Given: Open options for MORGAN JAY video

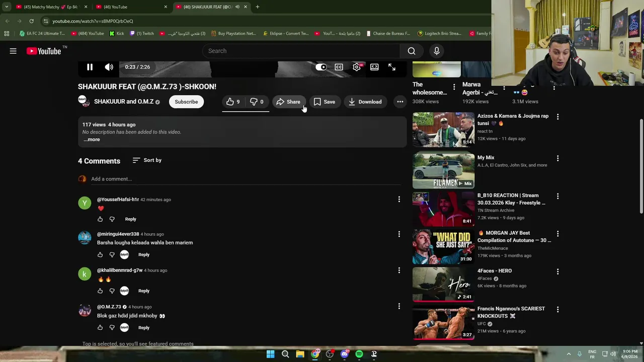Looking at the screenshot, I should [x=557, y=233].
